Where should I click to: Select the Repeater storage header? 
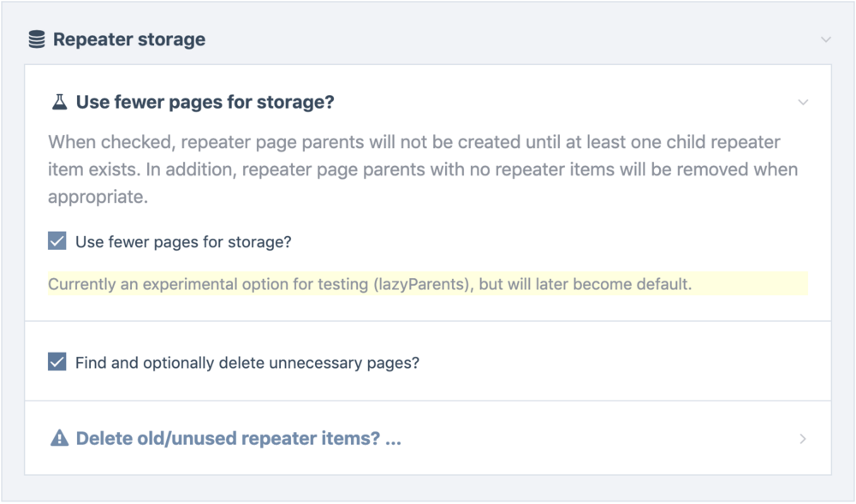(128, 39)
